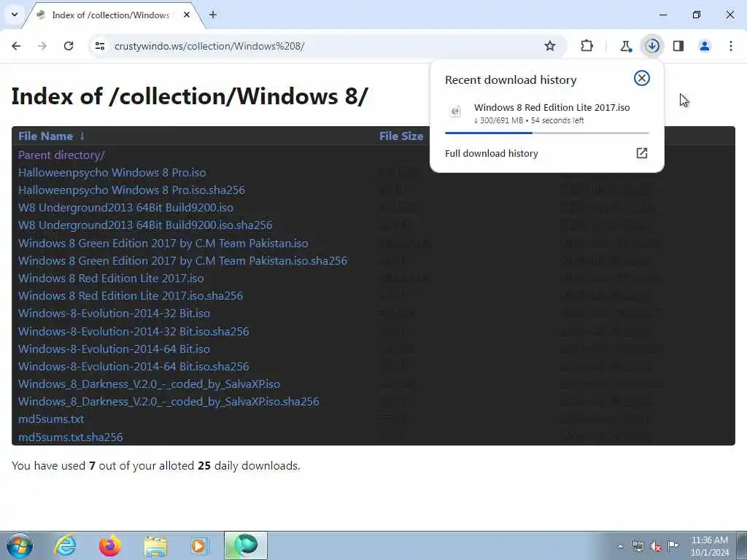Click Windows 8 Red Edition Lite 2017.iso in file list
This screenshot has width=747, height=560.
(x=111, y=278)
